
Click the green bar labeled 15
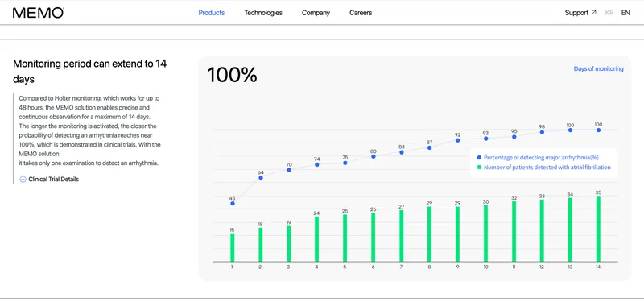click(233, 247)
